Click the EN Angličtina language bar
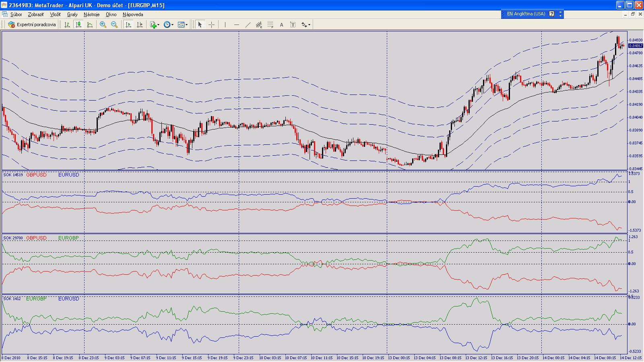Screen dimensions: 644x362 pyautogui.click(x=526, y=14)
